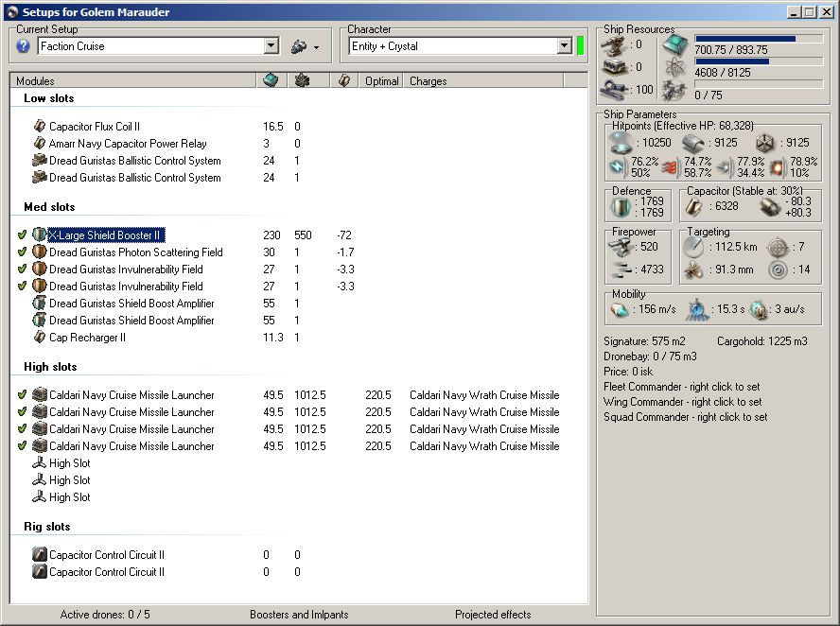The height and width of the screenshot is (626, 840).
Task: Open Boosters and Implants
Action: point(299,615)
